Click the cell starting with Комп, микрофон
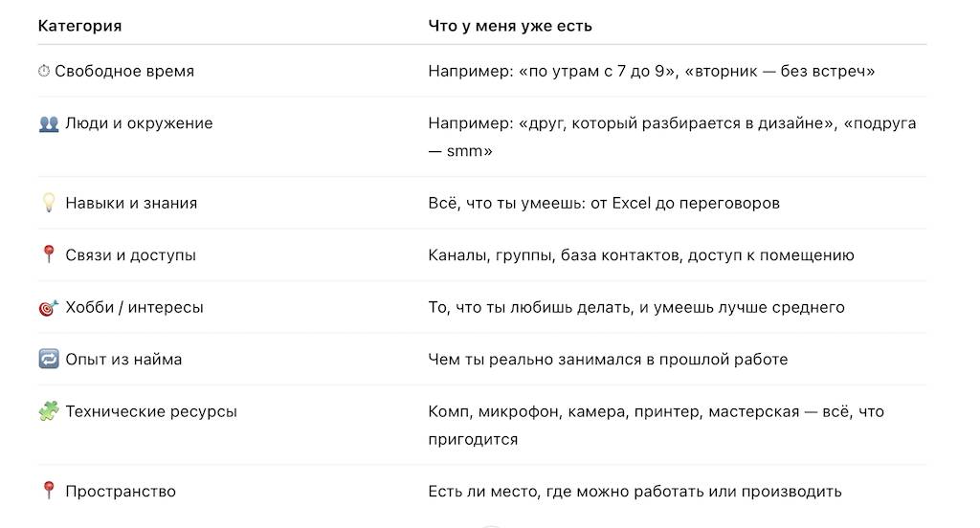980x528 pixels. tap(656, 425)
